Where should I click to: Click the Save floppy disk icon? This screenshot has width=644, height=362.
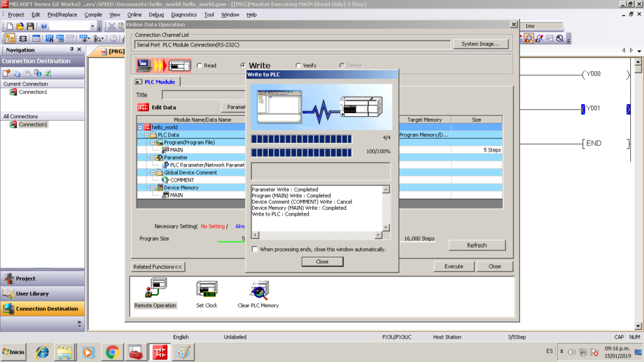point(30,26)
